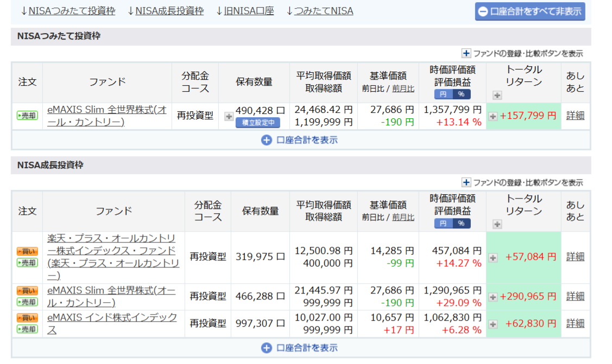Click 買い icon for eMAXIS インド株式 fund
This screenshot has width=612, height=364.
[27, 318]
